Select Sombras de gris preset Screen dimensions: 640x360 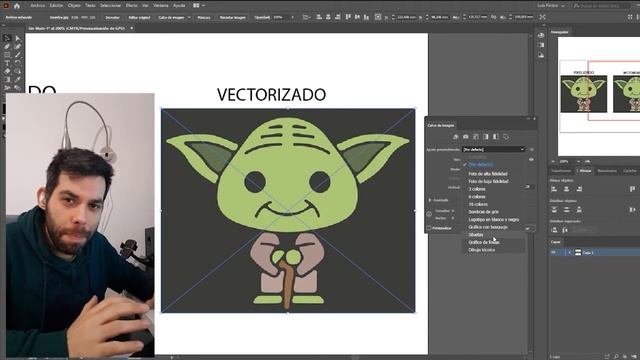pos(483,212)
